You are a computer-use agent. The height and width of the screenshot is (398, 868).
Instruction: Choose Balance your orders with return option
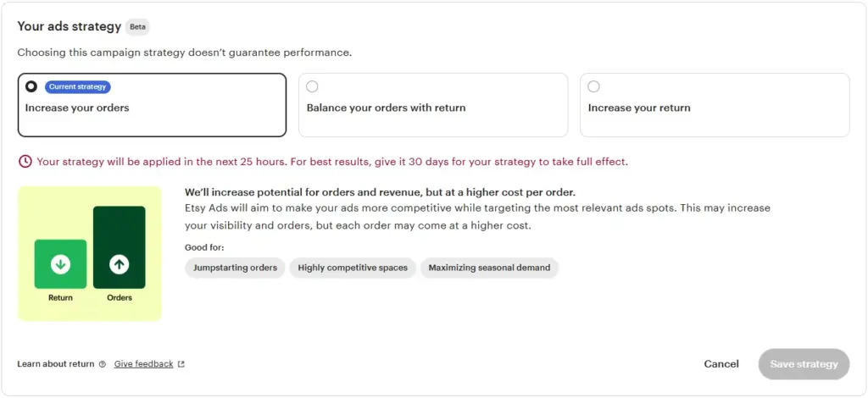[312, 86]
